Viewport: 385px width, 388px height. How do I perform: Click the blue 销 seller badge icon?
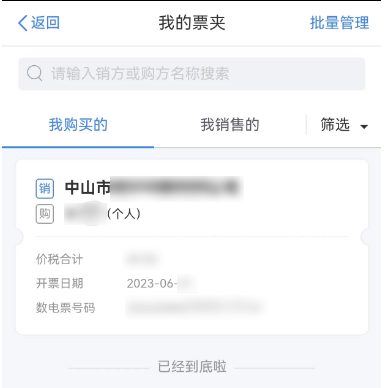point(45,189)
